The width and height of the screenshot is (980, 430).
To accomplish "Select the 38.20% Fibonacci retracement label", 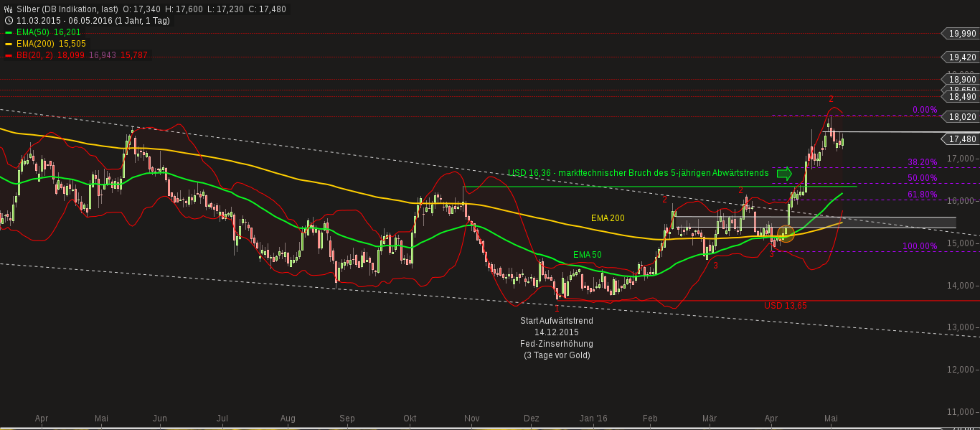I will tap(923, 162).
